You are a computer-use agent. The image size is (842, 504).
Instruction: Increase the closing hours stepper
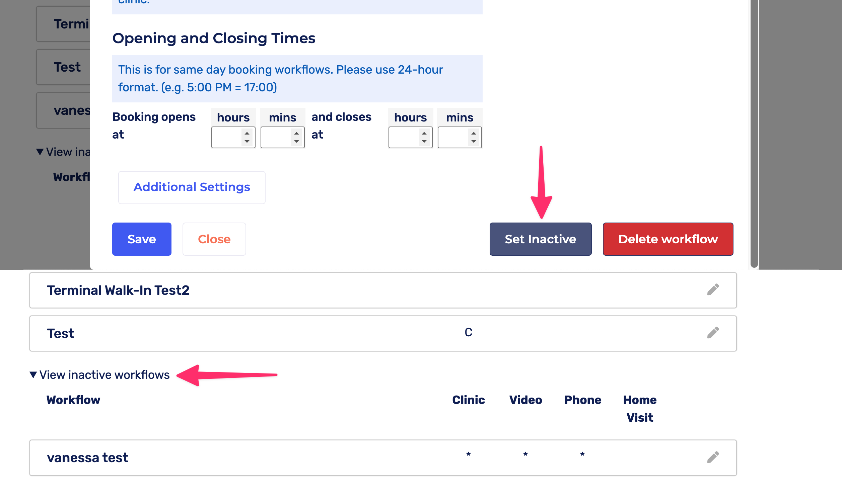click(x=424, y=133)
